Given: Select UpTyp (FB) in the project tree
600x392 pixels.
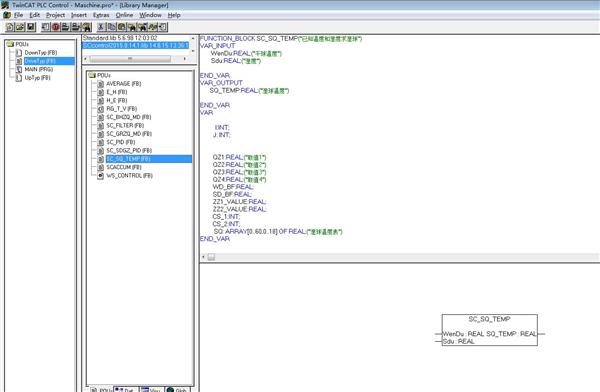Looking at the screenshot, I should (38, 78).
